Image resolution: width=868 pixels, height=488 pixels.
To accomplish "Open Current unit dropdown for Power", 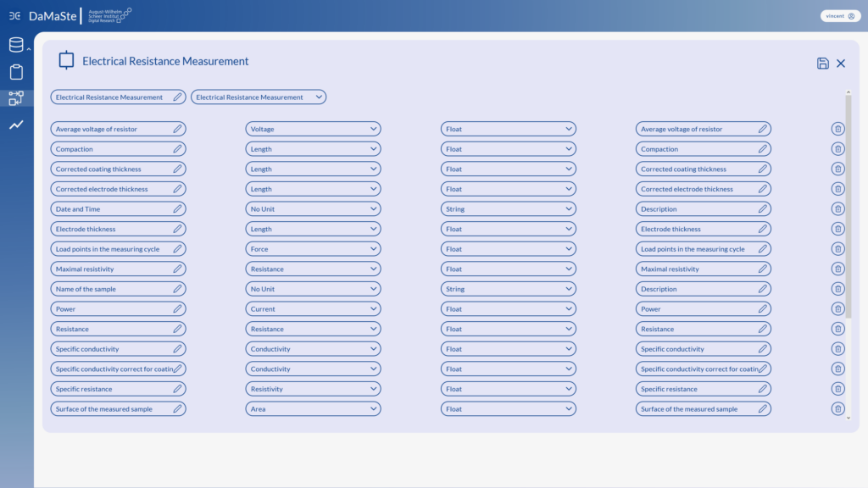I will [x=314, y=308].
